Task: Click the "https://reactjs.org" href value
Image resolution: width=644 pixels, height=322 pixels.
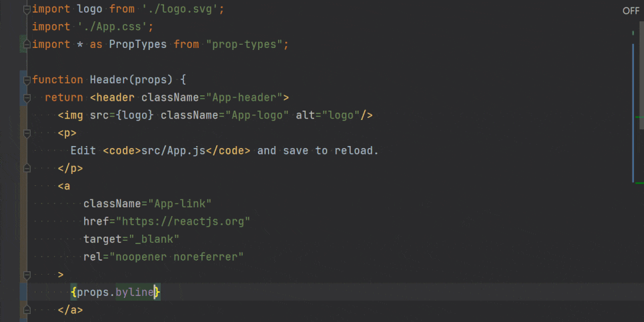Action: pos(183,221)
